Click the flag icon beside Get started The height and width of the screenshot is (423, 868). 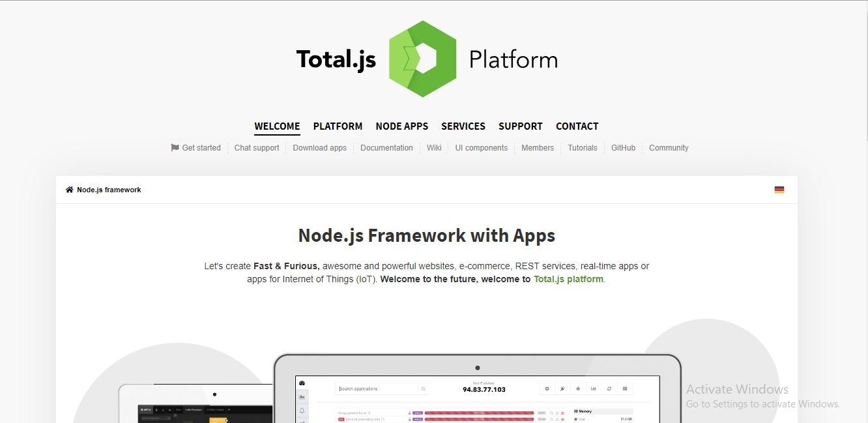pos(175,148)
